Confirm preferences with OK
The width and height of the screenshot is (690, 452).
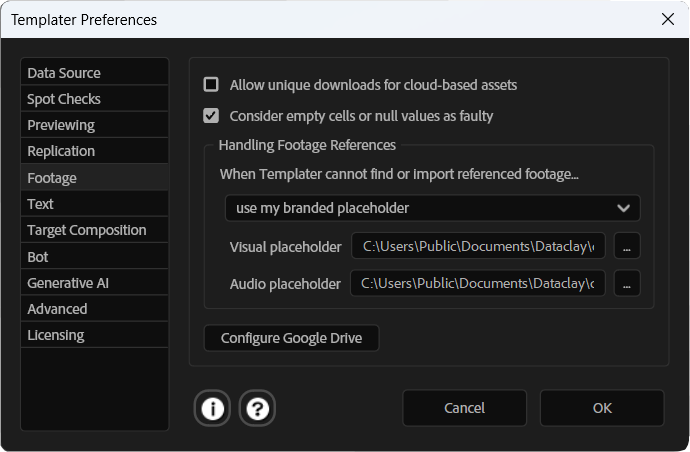click(602, 408)
